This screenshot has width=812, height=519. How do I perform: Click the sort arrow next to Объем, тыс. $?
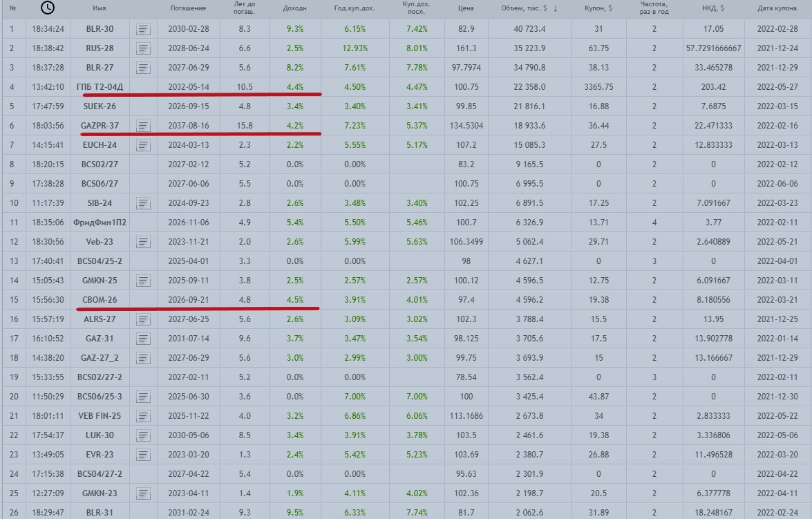point(555,8)
